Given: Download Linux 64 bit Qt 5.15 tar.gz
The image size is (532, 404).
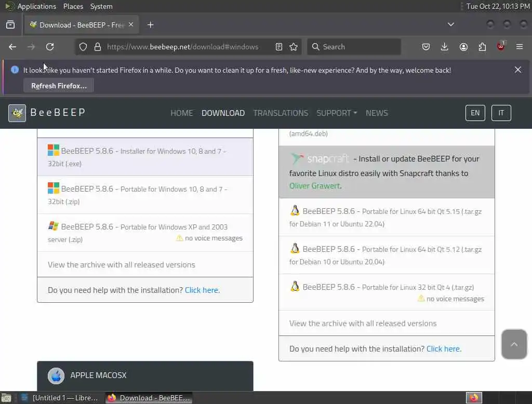Looking at the screenshot, I should coord(387,217).
